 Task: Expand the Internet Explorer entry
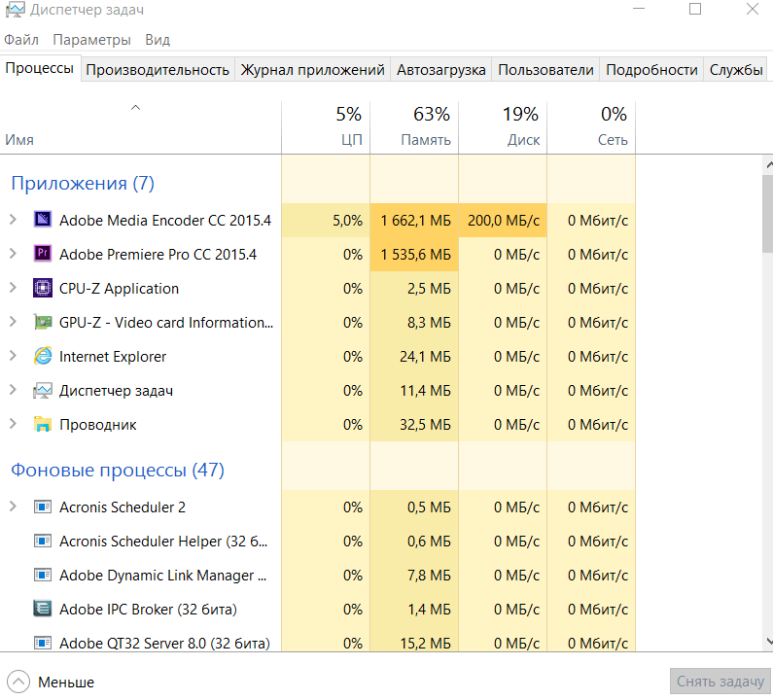[x=14, y=356]
